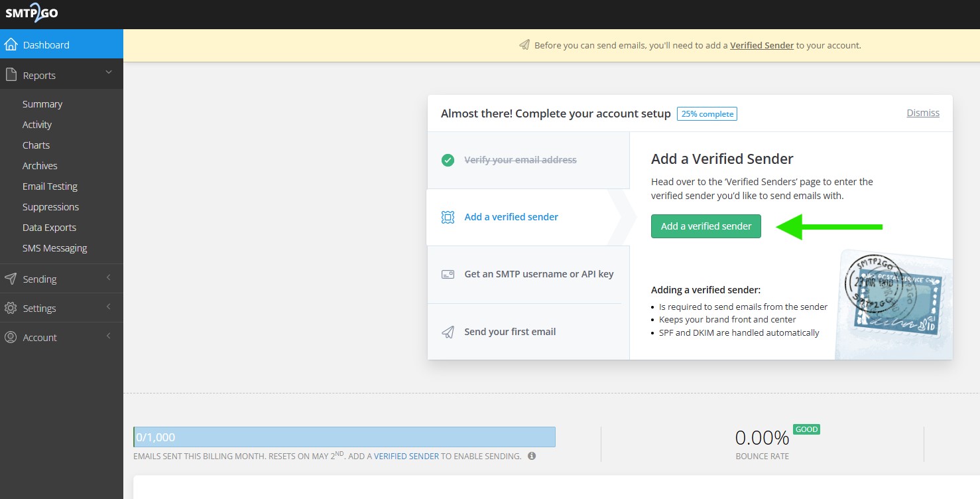
Task: Open the Summary report page
Action: [42, 104]
